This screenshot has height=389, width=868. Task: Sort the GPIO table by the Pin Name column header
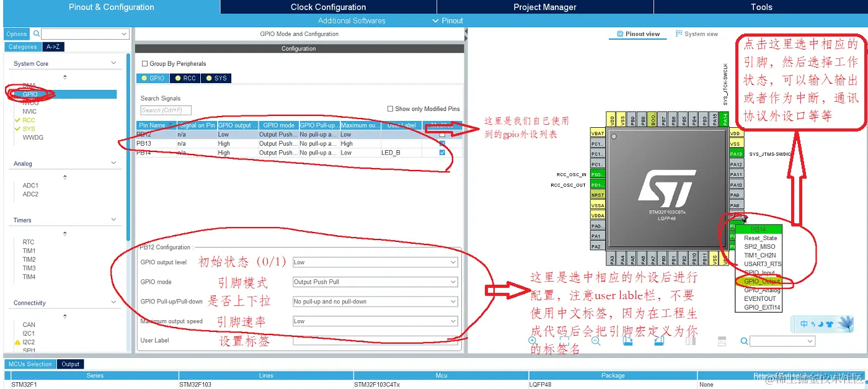click(156, 125)
